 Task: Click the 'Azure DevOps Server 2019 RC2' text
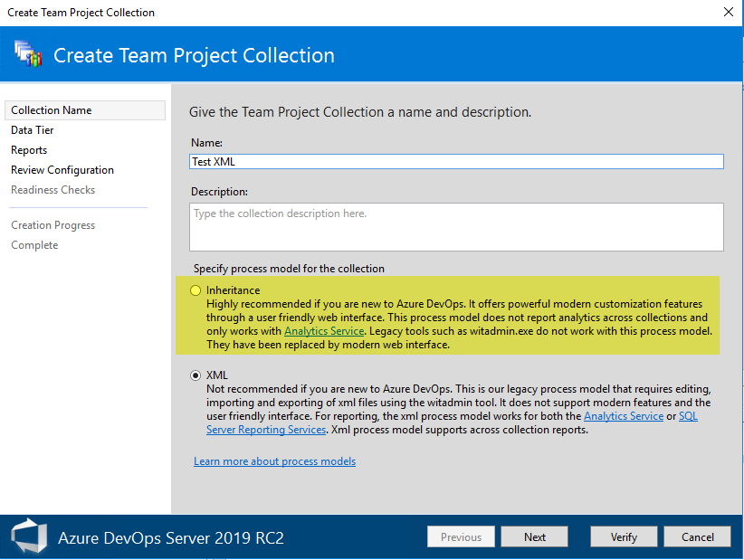tap(171, 537)
